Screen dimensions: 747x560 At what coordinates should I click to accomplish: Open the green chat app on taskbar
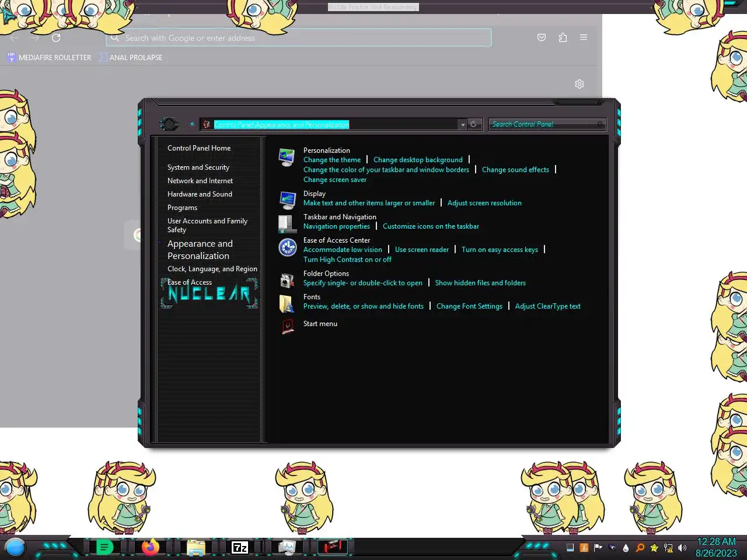(x=104, y=547)
